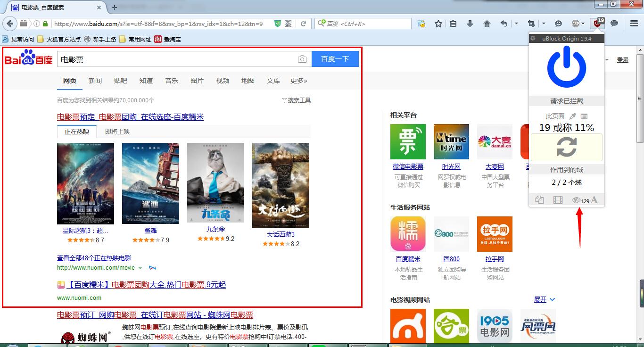Screen dimensions: 644x347
Task: Open 常用网址 bookmark folder
Action: pyautogui.click(x=135, y=39)
